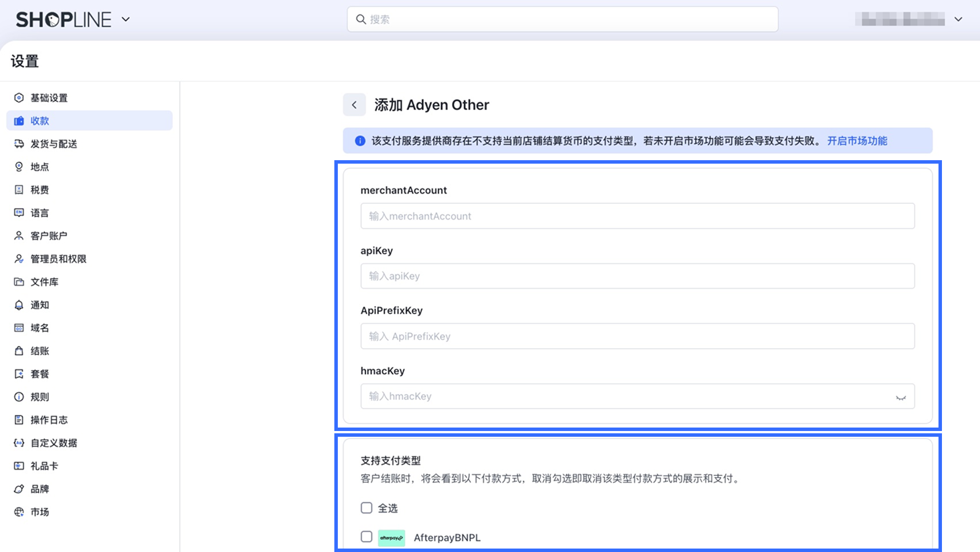Check the AfterpayBNPL checkbox

tap(367, 536)
